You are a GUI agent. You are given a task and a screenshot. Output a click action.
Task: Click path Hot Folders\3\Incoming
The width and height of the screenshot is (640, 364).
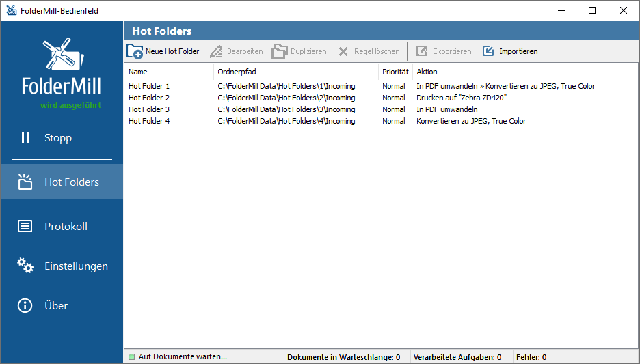[286, 109]
